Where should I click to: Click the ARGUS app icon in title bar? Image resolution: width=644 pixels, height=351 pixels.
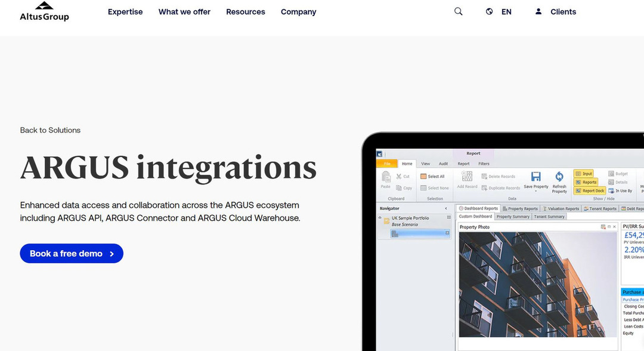pyautogui.click(x=379, y=154)
